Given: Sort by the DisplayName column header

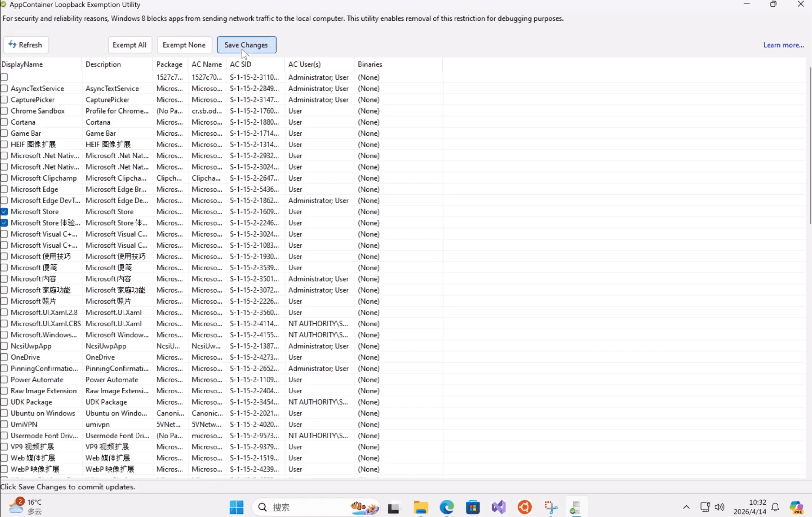Looking at the screenshot, I should [41, 64].
